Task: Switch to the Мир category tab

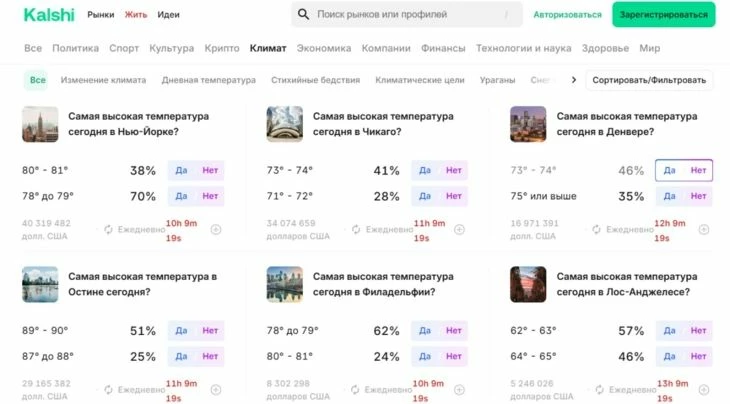Action: click(649, 48)
